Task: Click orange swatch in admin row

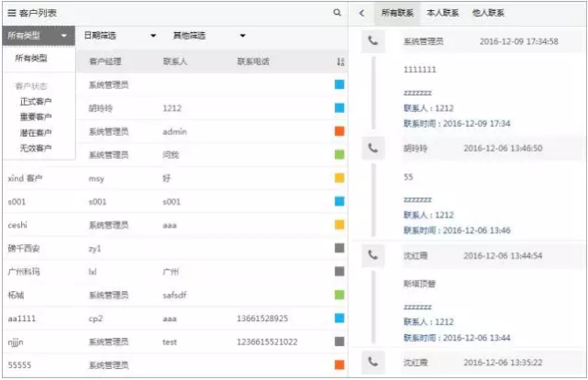Action: tap(339, 131)
